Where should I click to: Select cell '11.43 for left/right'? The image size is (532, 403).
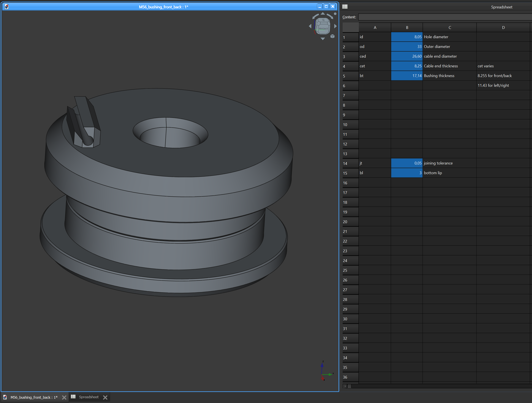(x=503, y=86)
